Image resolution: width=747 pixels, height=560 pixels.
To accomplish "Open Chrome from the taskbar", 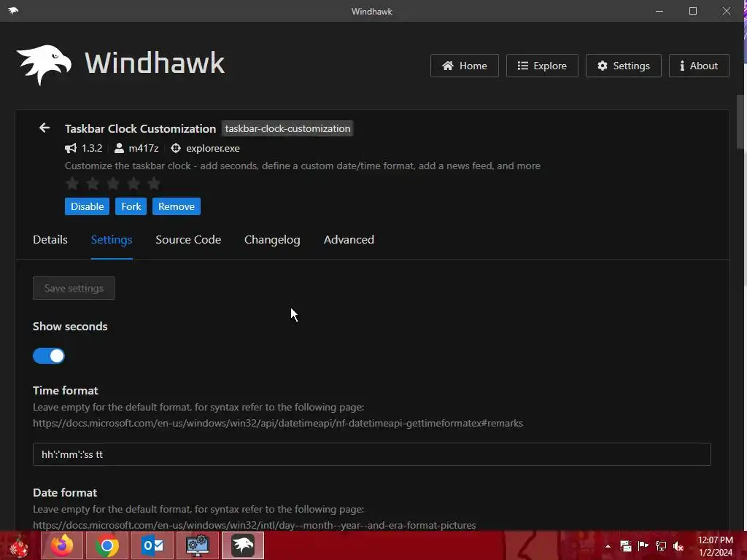I will coord(107,545).
